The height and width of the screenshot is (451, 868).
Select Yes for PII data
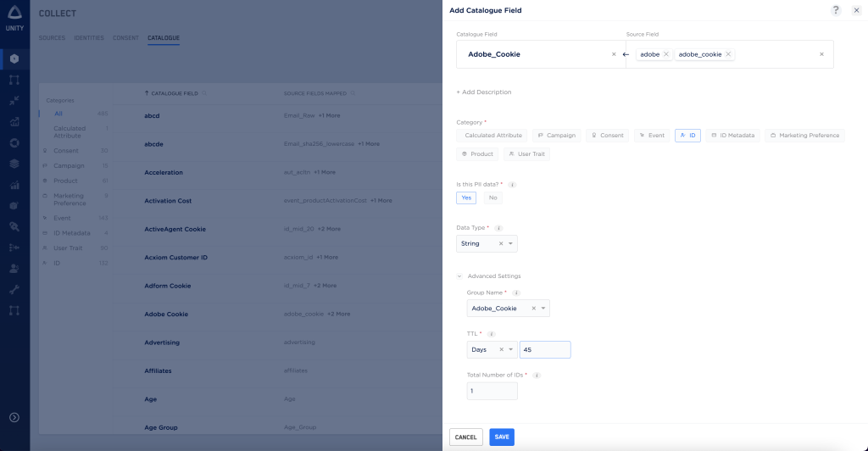466,198
